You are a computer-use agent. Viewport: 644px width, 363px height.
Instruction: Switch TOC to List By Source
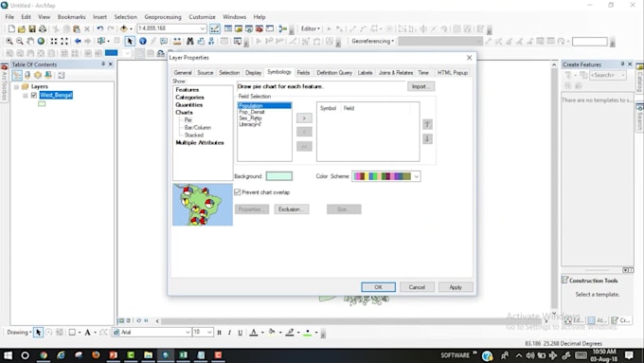tap(27, 75)
